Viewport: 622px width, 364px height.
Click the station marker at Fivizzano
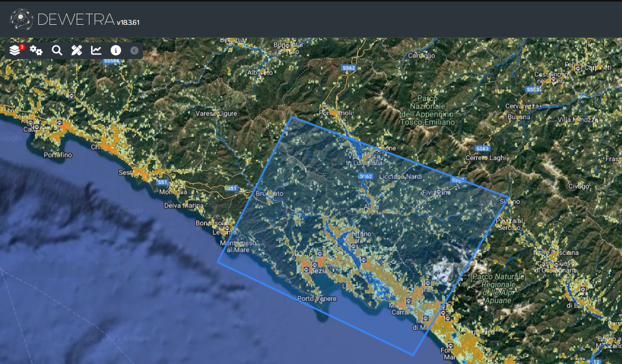[x=440, y=192]
